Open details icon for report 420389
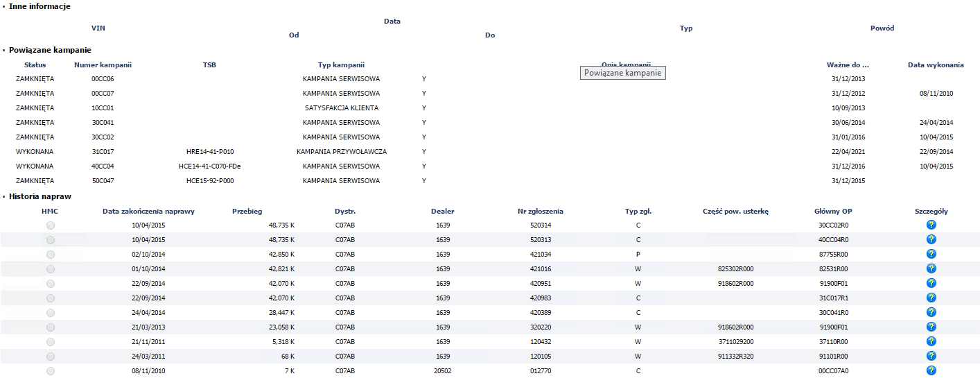This screenshot has width=980, height=385. pos(931,312)
